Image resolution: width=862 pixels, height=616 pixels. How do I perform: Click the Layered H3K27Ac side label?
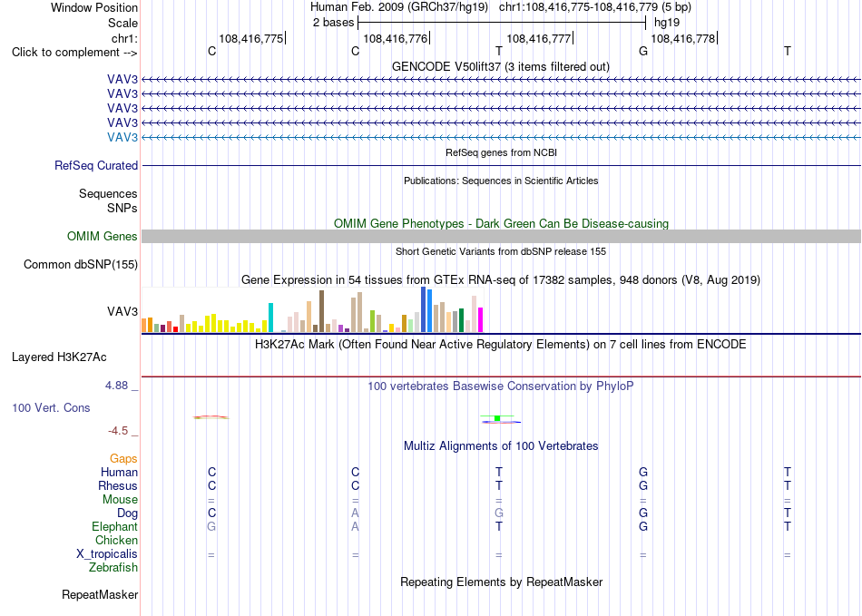[59, 357]
